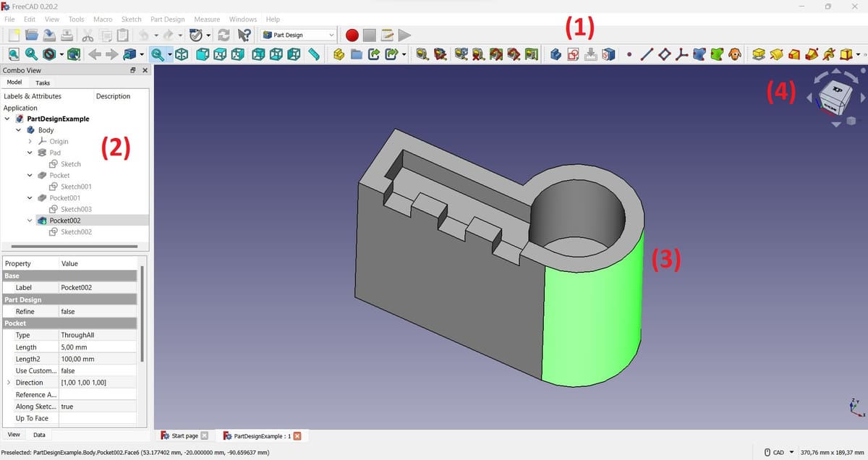Viewport: 868px width, 460px height.
Task: Click Fit Selection view icon
Action: (31, 54)
